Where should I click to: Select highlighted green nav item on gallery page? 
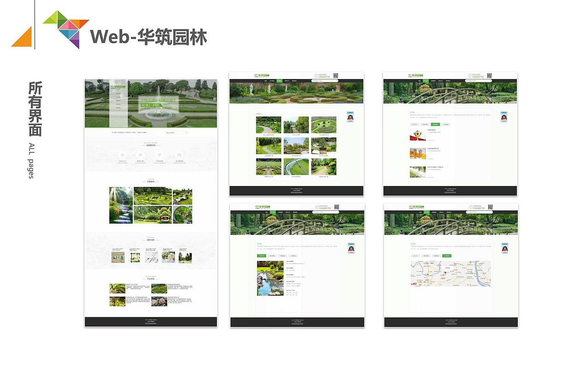click(x=280, y=81)
